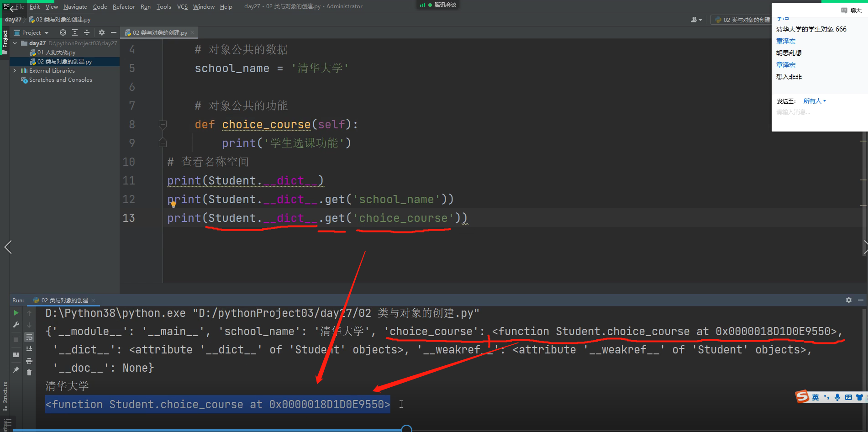868x432 pixels.
Task: Open the Edit menu
Action: pyautogui.click(x=35, y=6)
